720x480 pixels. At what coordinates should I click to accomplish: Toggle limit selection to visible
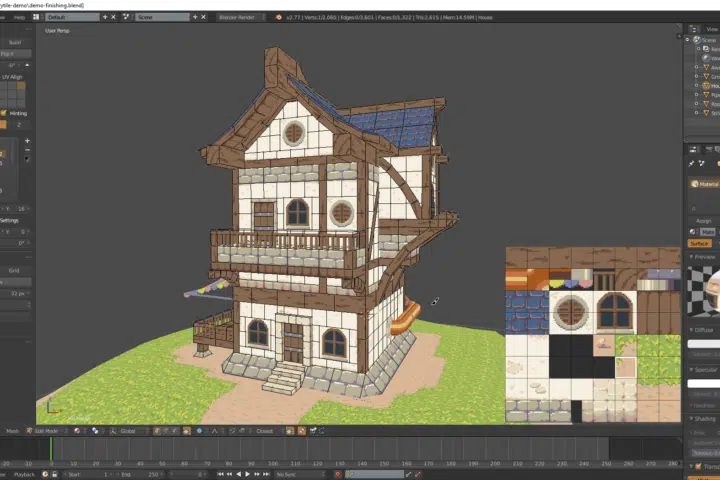tap(186, 431)
